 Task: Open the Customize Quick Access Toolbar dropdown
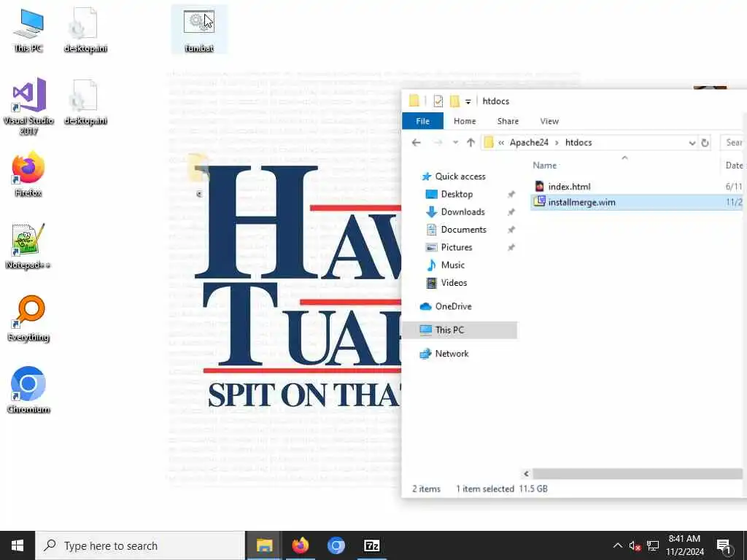point(468,101)
